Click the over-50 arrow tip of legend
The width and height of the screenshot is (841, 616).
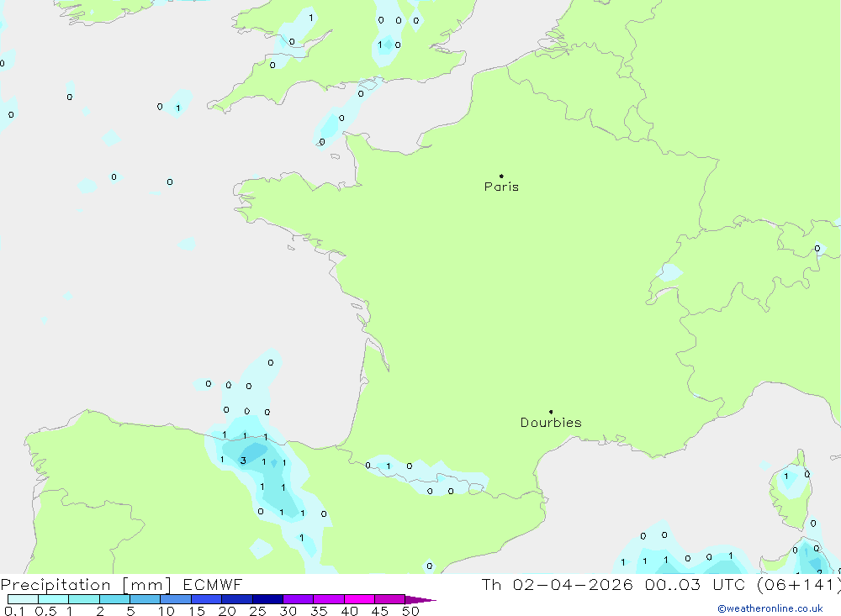click(421, 600)
